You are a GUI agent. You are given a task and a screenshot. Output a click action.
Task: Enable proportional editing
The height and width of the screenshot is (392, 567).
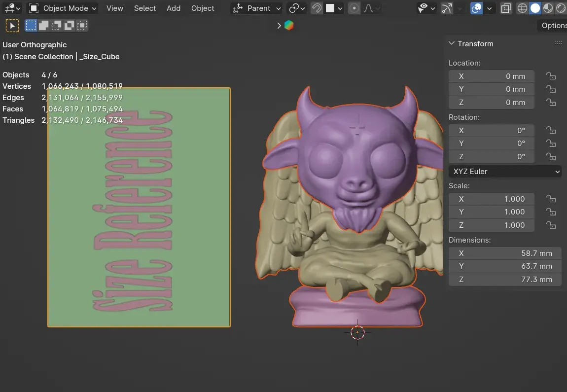click(x=354, y=8)
